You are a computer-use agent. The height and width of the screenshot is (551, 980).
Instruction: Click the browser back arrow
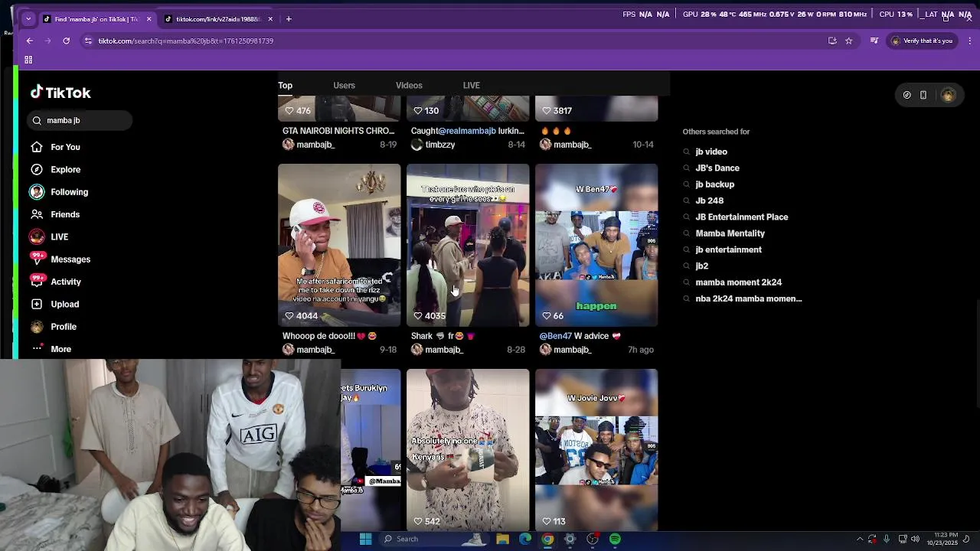click(x=29, y=41)
